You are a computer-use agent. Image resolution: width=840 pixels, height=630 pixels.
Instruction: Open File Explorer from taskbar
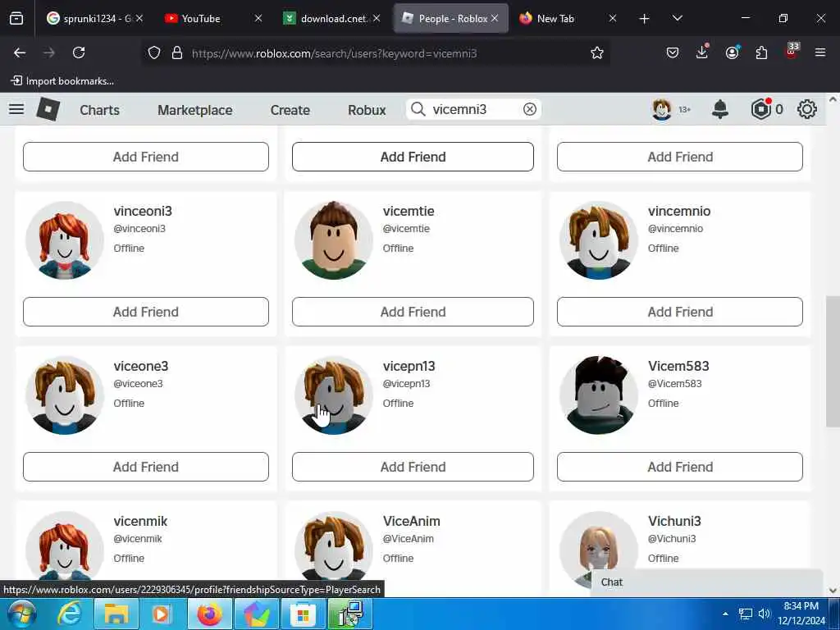[116, 614]
